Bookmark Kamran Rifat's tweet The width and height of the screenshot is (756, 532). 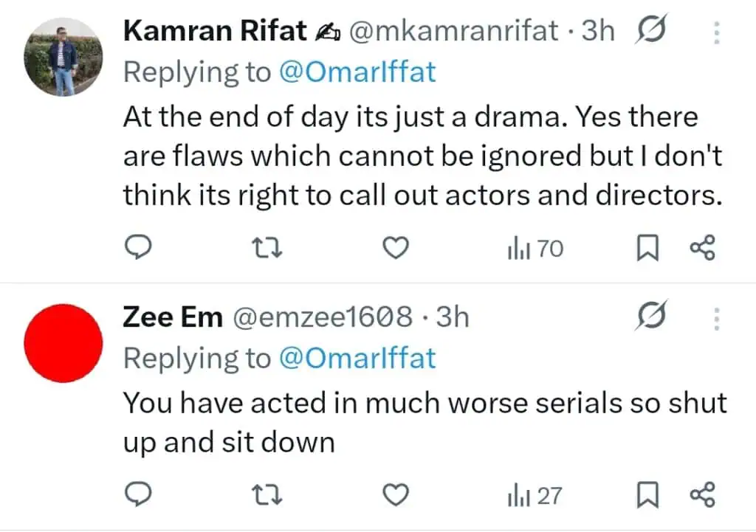(647, 249)
